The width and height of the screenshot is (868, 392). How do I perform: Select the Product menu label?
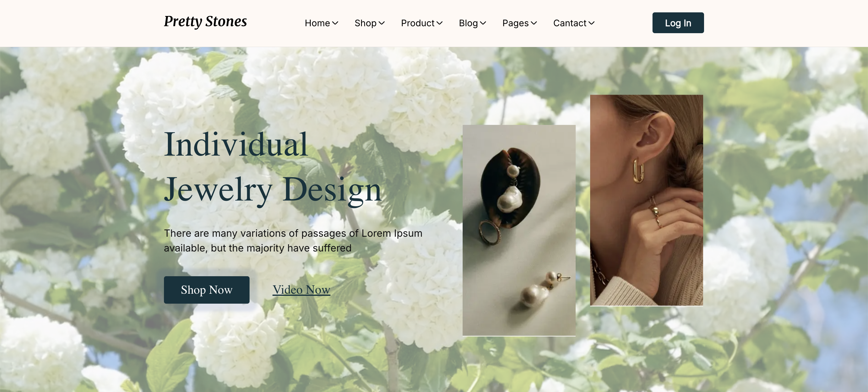coord(417,23)
